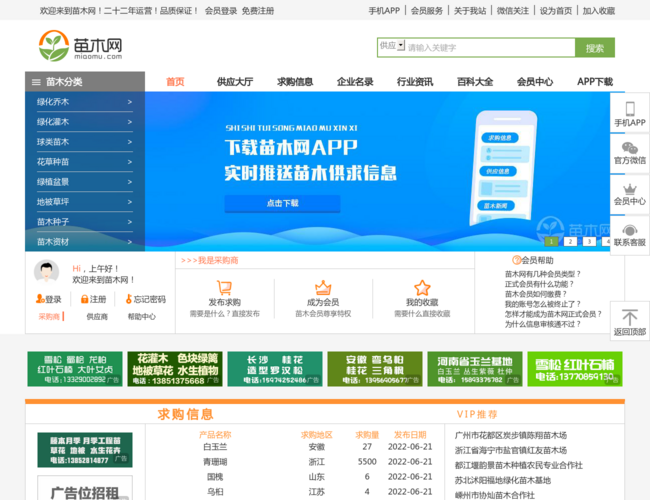Open ad banner 花灌木 色块绿篱

pos(175,369)
